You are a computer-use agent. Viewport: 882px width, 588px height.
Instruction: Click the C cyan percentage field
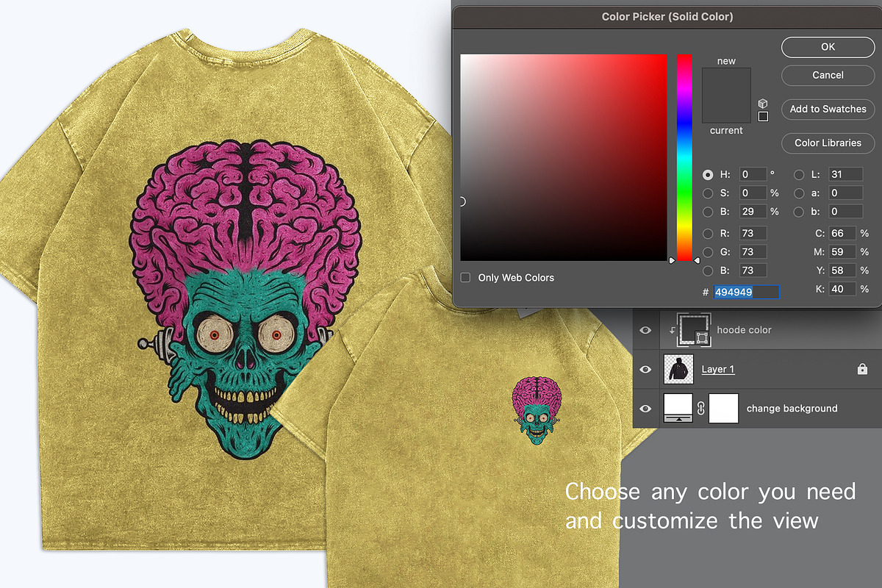[x=842, y=234]
